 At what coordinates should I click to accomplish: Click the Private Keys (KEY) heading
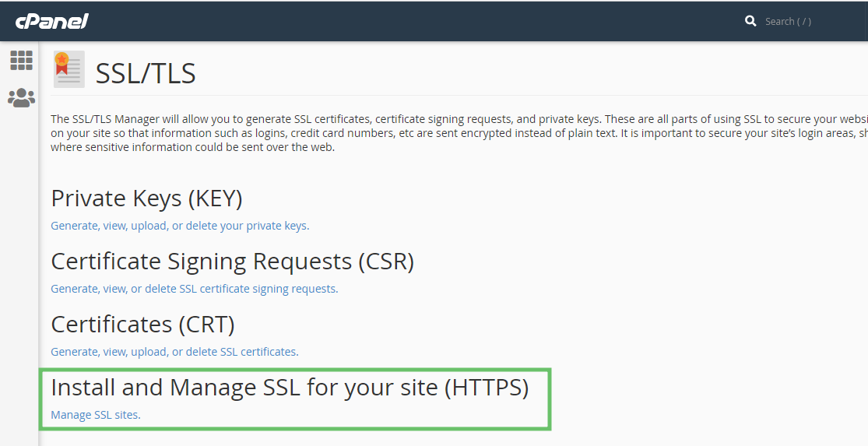pyautogui.click(x=146, y=198)
